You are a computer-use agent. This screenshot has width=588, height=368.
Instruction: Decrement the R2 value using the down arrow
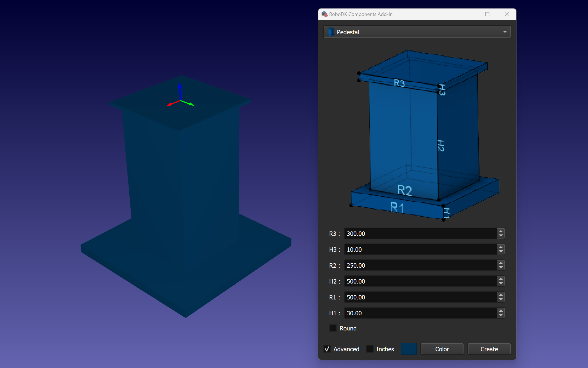point(500,267)
